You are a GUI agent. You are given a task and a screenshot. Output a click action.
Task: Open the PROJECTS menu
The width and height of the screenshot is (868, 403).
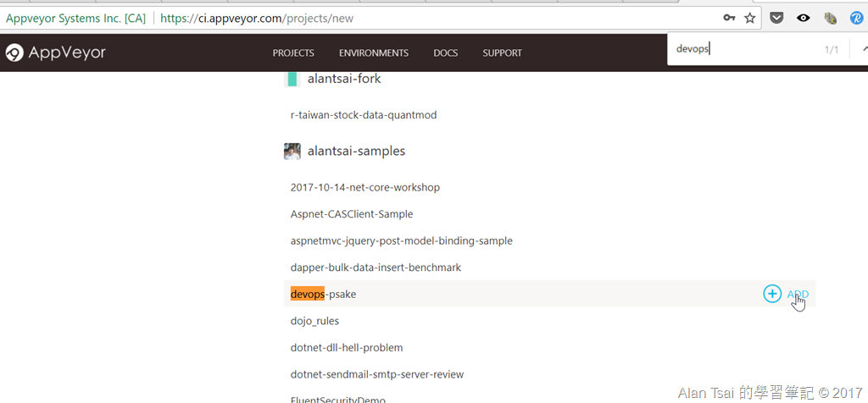pyautogui.click(x=293, y=53)
